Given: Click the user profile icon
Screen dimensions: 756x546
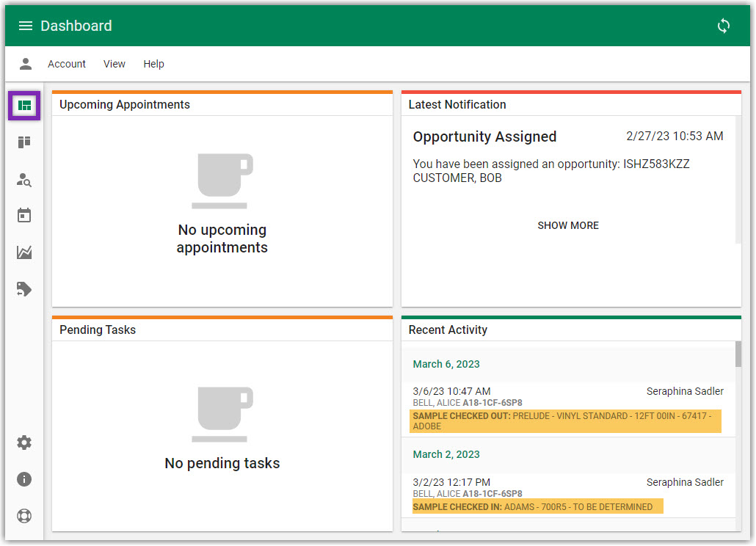Looking at the screenshot, I should (26, 64).
